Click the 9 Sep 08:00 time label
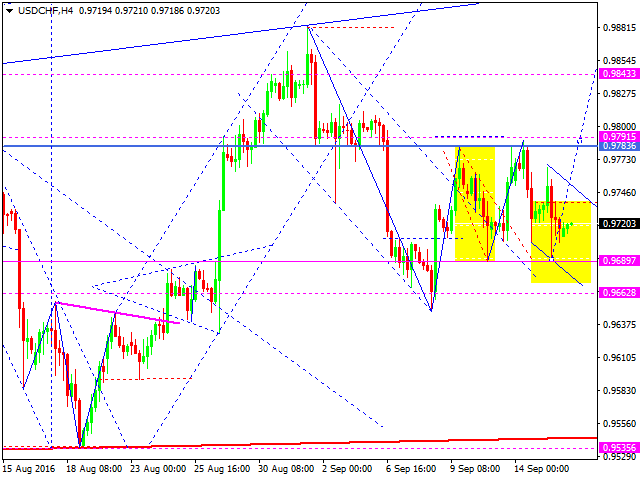This screenshot has width=640, height=480. click(x=475, y=469)
